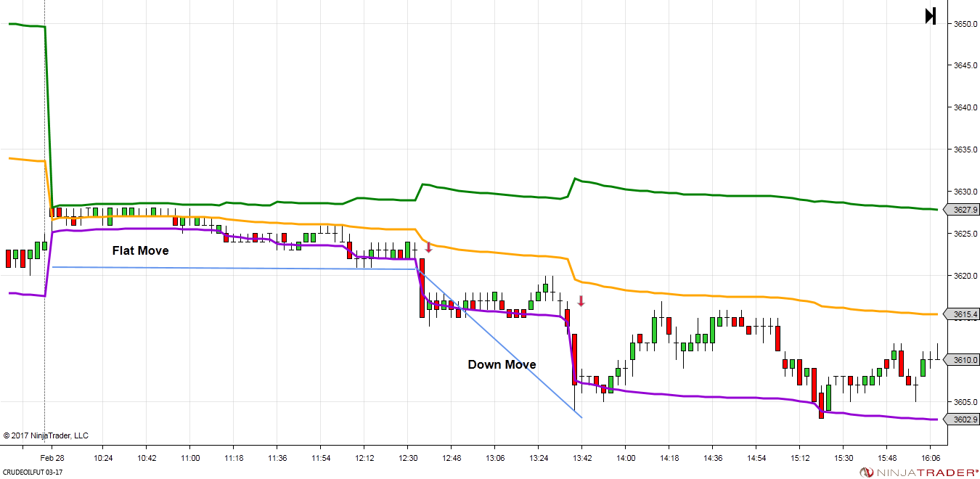980x479 pixels.
Task: Click the 'Flat Move' chart annotation
Action: pos(140,250)
